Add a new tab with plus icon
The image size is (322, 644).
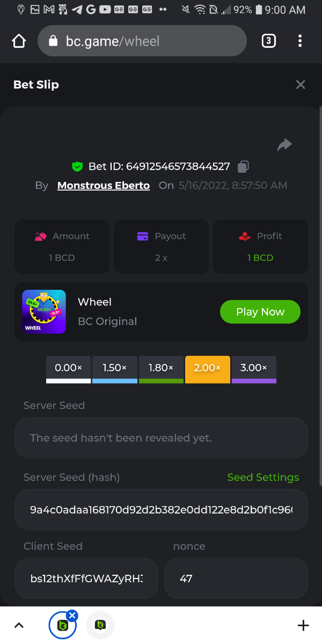coord(303,625)
